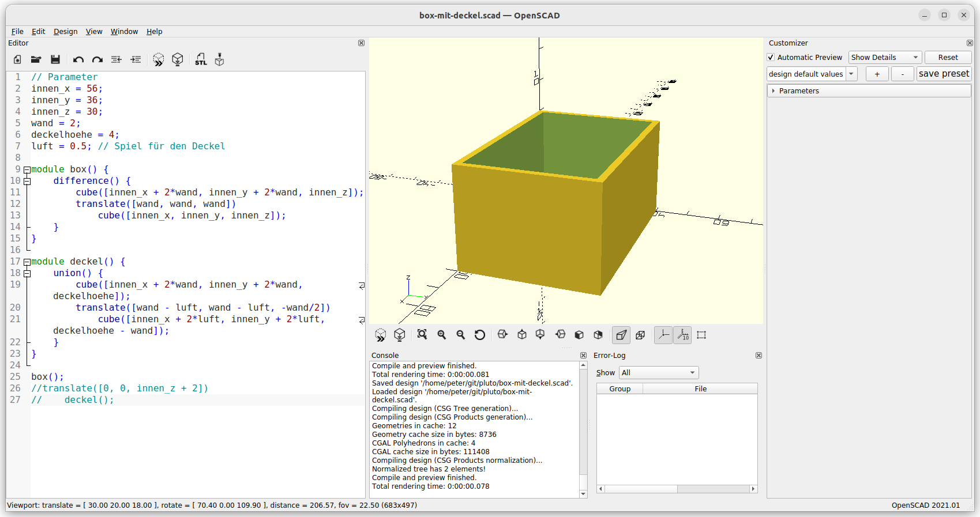Open the File menu
This screenshot has width=980, height=517.
point(17,32)
